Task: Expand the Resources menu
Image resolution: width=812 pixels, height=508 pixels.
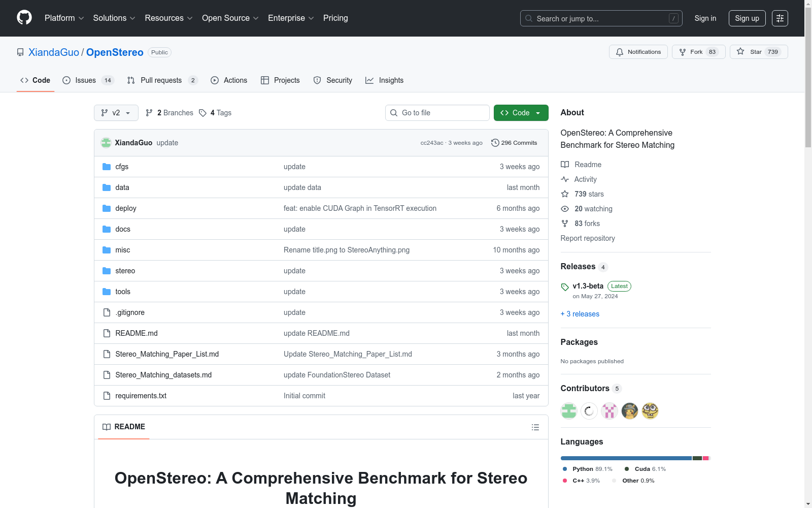Action: pyautogui.click(x=169, y=18)
